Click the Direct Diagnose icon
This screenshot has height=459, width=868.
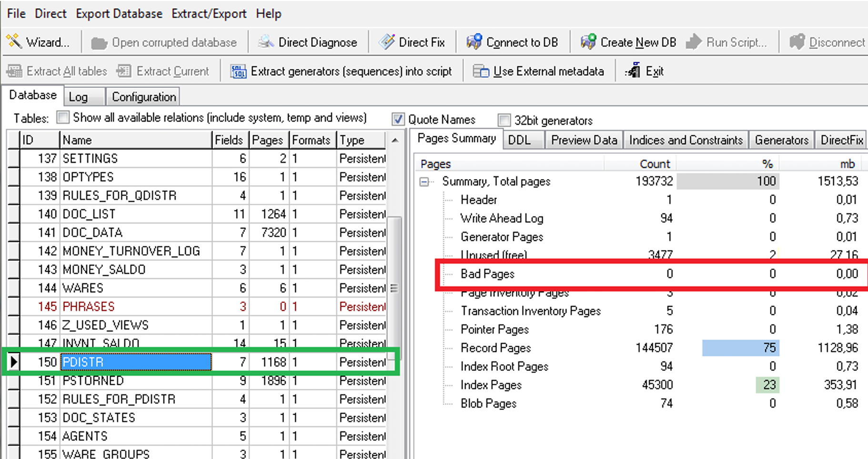coord(266,42)
